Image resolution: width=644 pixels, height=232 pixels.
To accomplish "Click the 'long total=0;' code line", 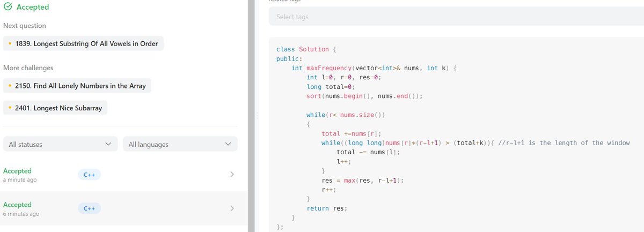I will [331, 87].
